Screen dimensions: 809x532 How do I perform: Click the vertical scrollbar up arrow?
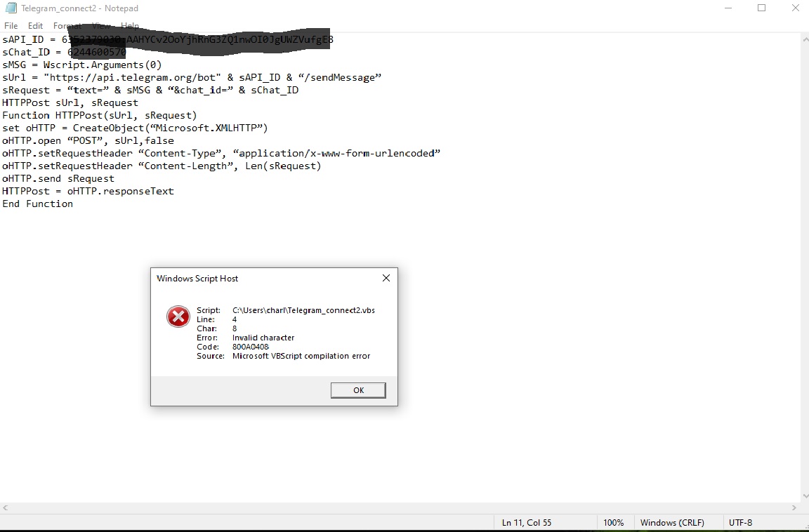pyautogui.click(x=805, y=39)
